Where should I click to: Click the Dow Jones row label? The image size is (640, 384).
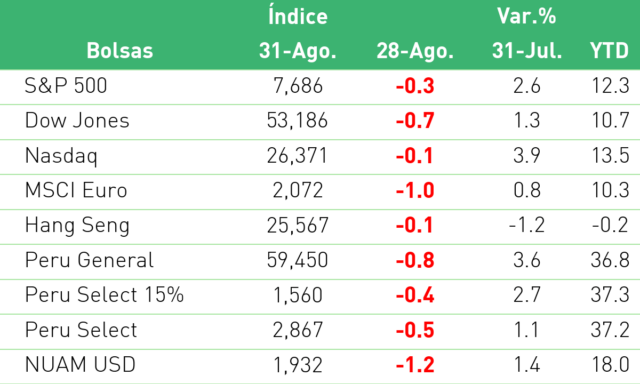[x=77, y=120]
